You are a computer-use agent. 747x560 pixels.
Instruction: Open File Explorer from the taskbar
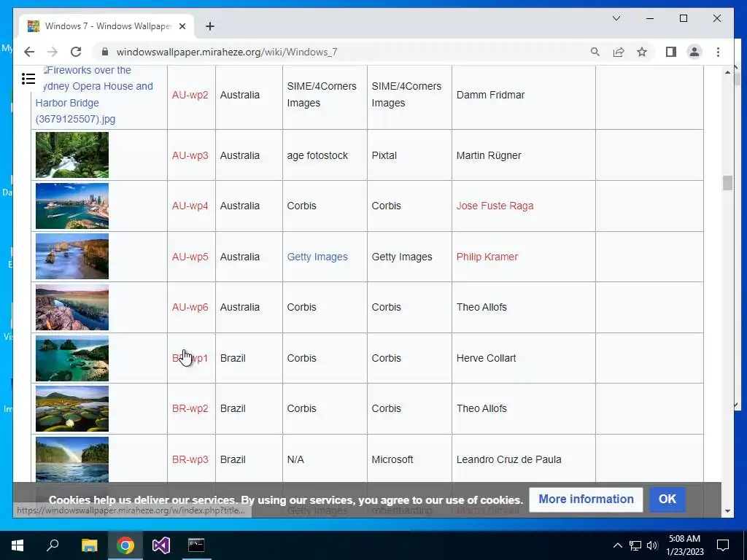pos(90,545)
